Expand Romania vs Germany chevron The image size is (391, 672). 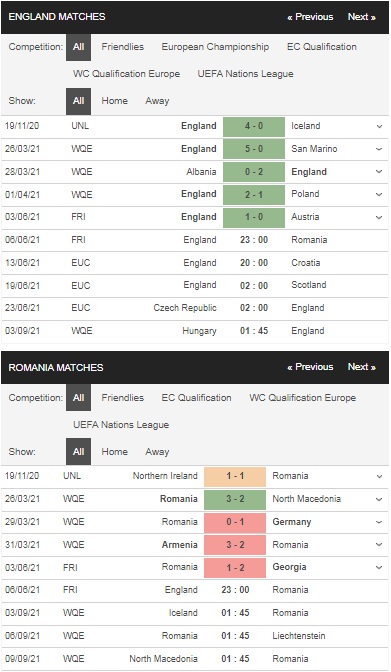point(379,522)
